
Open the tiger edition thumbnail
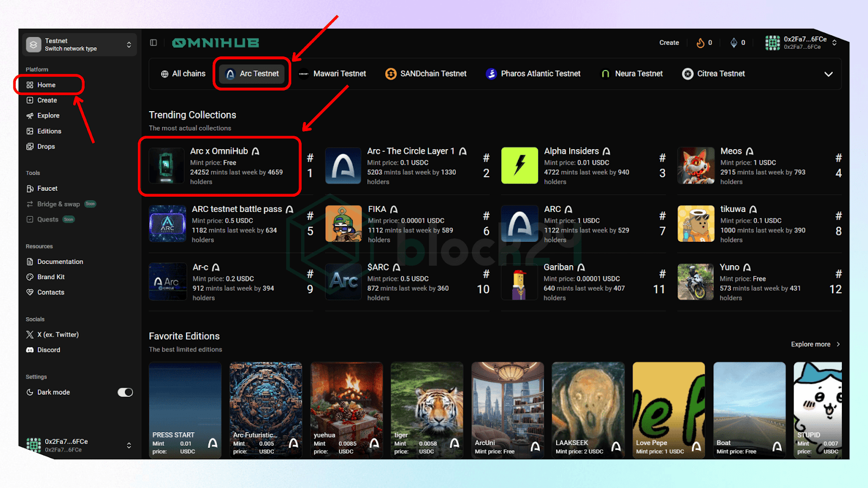pyautogui.click(x=427, y=409)
